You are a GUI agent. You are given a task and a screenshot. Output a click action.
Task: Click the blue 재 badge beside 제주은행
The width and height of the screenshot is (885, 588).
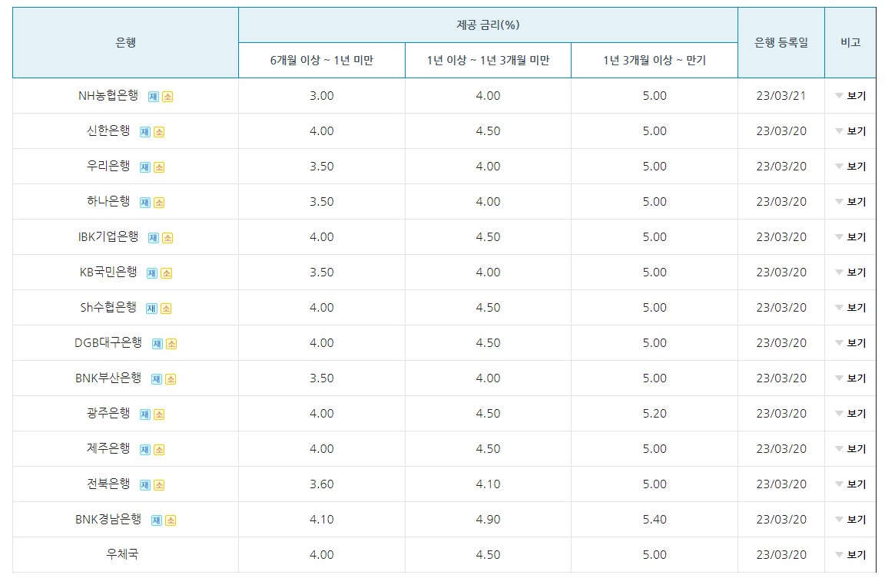click(145, 450)
